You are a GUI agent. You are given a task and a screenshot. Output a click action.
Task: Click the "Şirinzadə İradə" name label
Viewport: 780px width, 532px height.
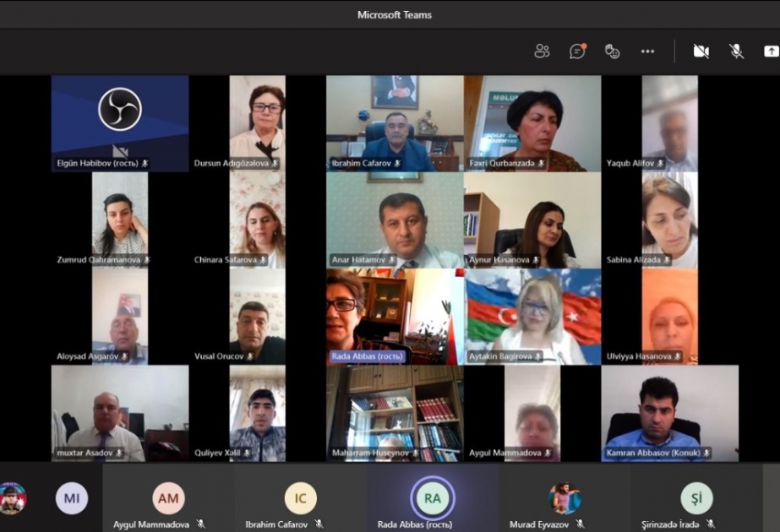tap(670, 524)
